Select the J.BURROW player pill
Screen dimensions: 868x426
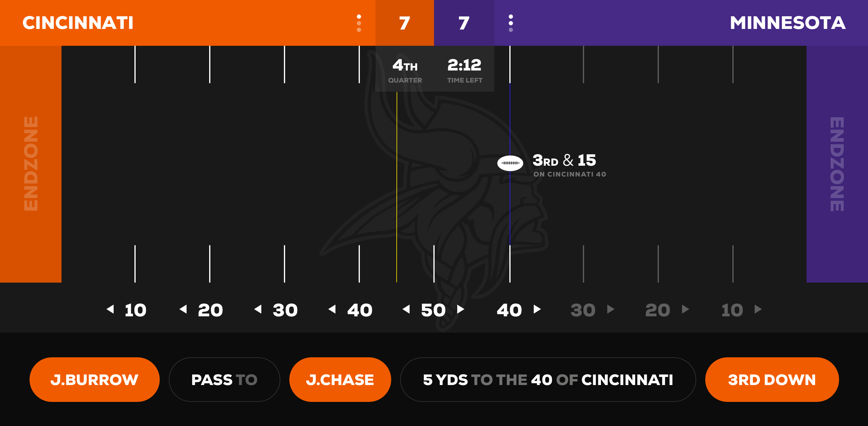(x=94, y=380)
